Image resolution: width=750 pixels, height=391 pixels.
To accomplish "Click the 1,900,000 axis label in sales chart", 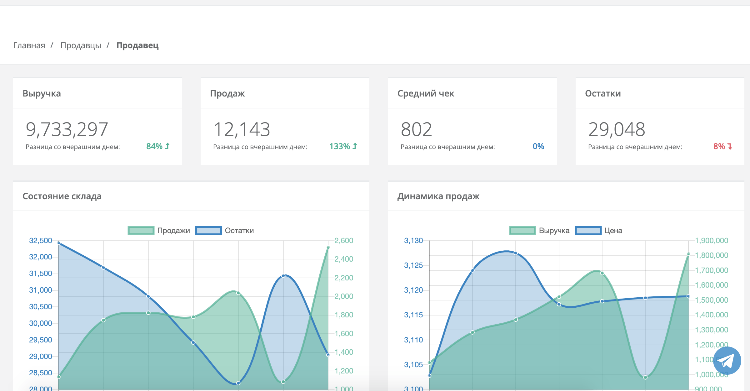I will click(x=711, y=240).
